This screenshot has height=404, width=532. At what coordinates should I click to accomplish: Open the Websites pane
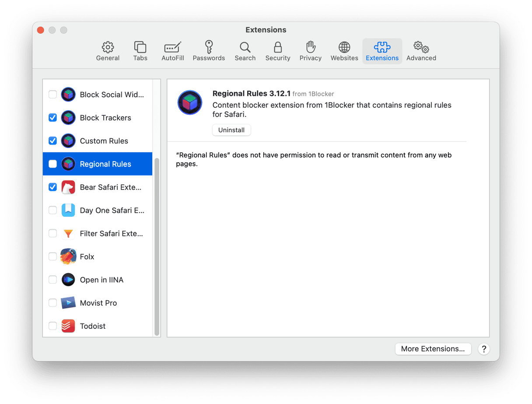(344, 51)
